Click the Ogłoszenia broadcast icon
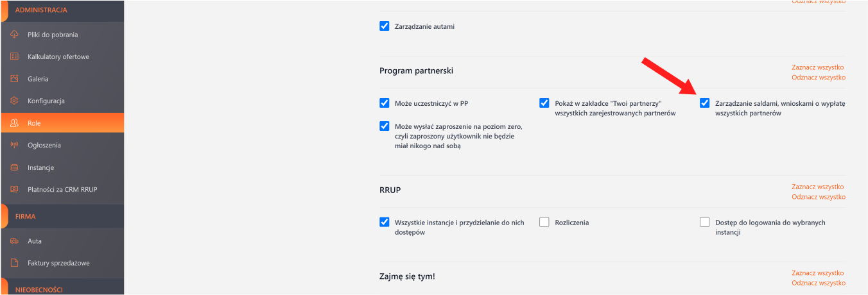868x295 pixels. coord(14,145)
